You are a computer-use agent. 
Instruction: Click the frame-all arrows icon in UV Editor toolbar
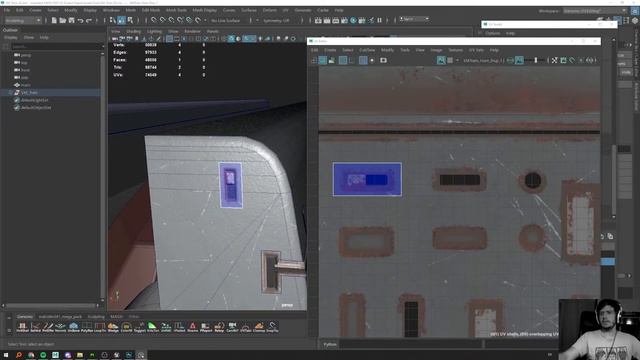coord(554,60)
